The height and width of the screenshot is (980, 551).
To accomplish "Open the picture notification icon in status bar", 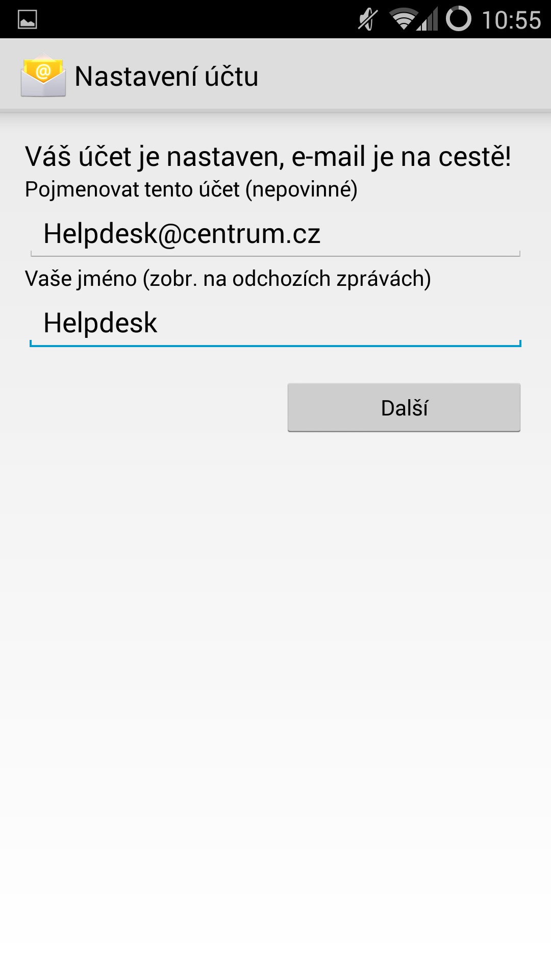I will (x=27, y=19).
